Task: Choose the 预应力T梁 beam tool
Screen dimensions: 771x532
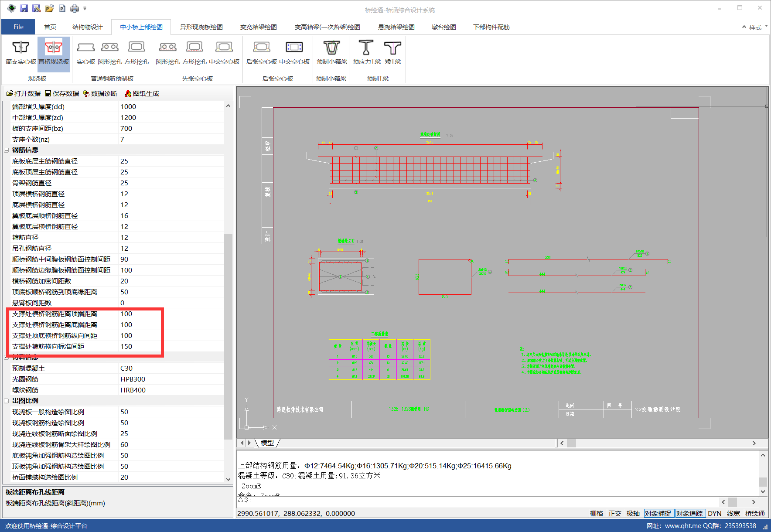Action: (366, 52)
